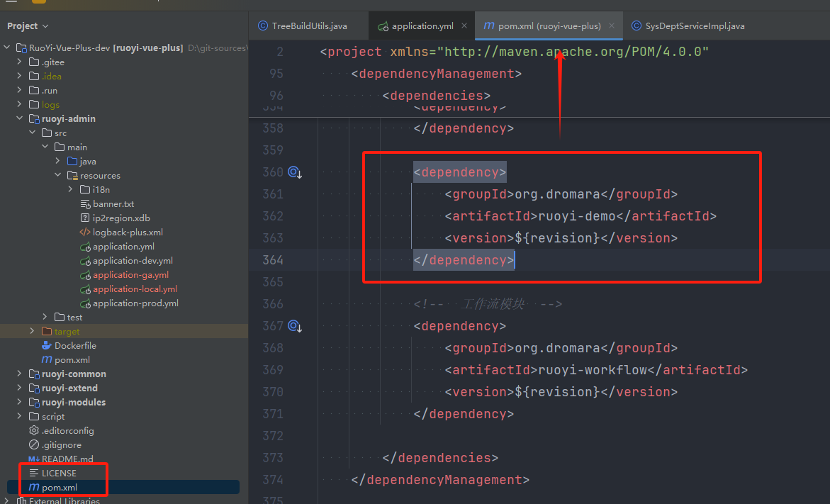Click the README.md markdown icon
The image size is (830, 504).
click(x=34, y=459)
